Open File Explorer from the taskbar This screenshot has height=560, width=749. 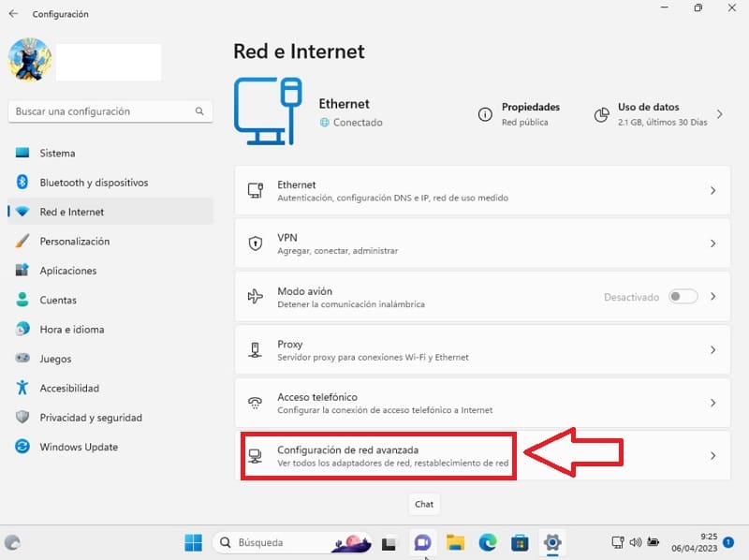(455, 542)
